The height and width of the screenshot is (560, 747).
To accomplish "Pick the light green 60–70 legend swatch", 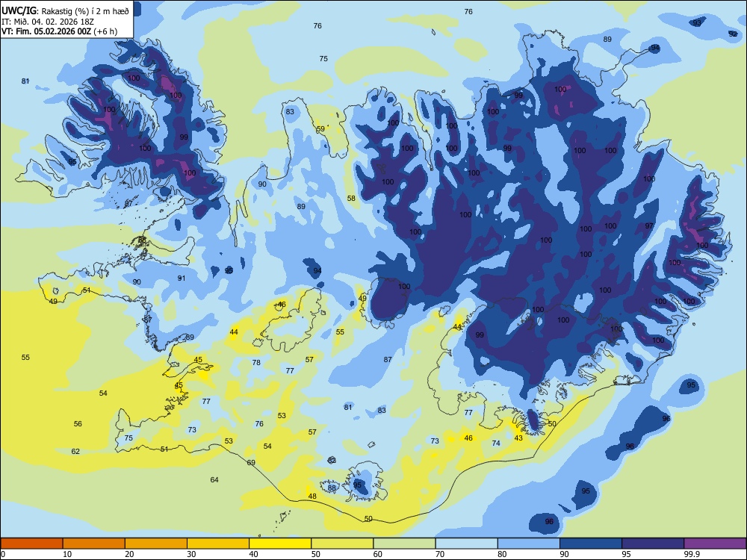I will (x=404, y=544).
